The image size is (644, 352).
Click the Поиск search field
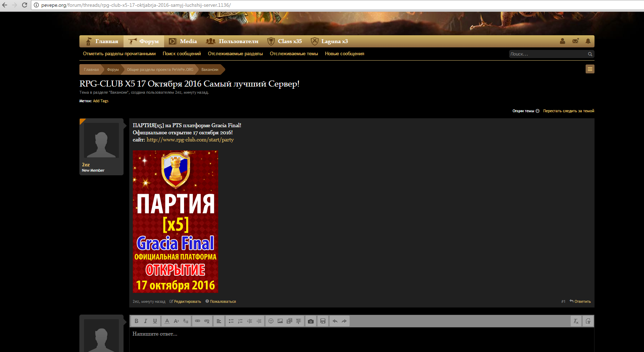pyautogui.click(x=548, y=54)
